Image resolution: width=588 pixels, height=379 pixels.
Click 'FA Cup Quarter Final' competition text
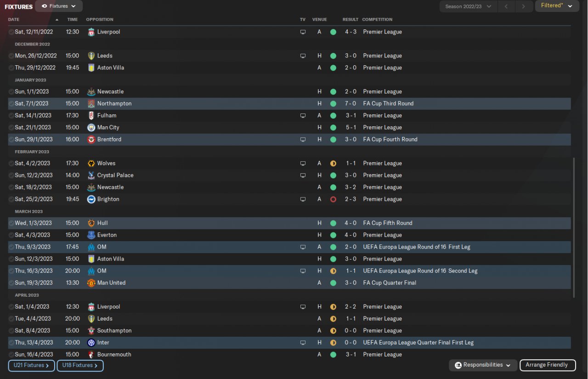point(390,283)
